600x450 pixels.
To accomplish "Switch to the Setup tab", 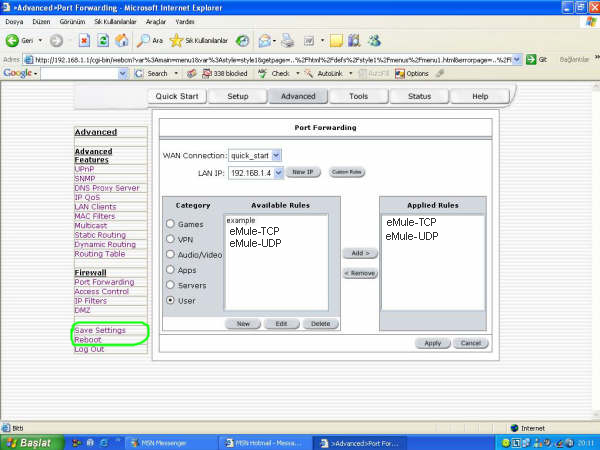I will [x=238, y=96].
